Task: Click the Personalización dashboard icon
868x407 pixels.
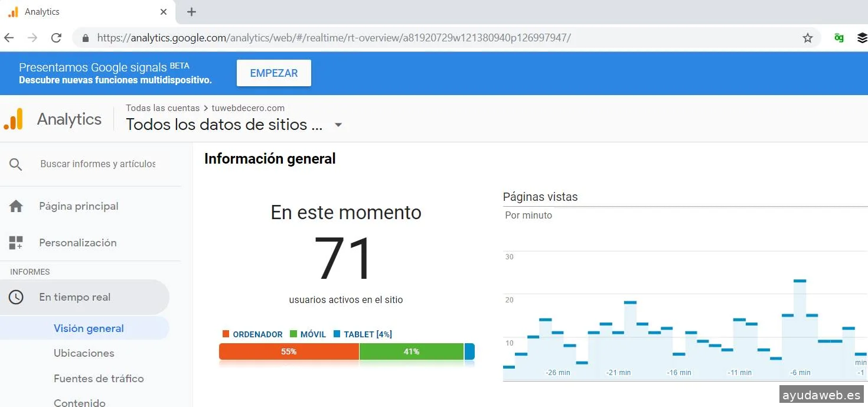Action: click(x=16, y=243)
